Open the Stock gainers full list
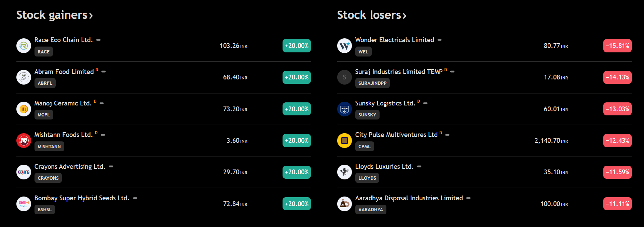The image size is (644, 227). [x=54, y=15]
